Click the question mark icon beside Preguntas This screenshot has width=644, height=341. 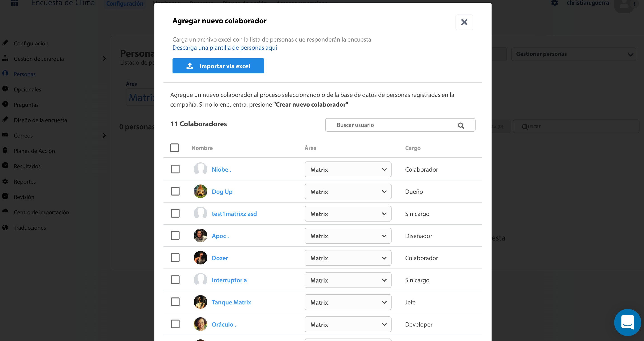[5, 104]
